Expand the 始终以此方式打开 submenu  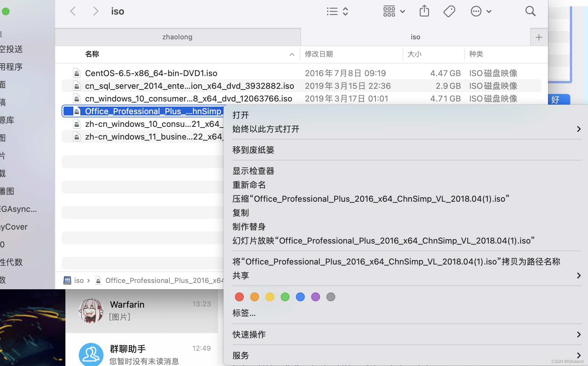406,129
